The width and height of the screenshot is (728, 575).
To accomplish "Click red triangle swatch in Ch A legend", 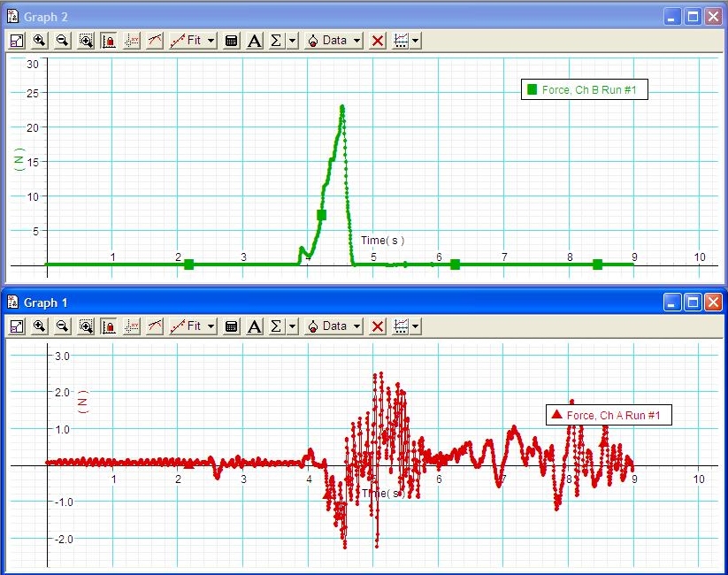I will (556, 414).
